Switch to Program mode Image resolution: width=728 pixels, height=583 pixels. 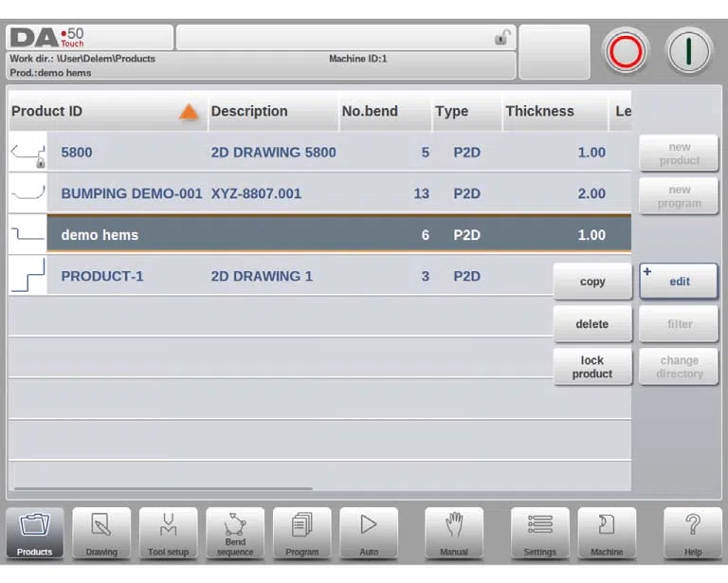(x=301, y=533)
